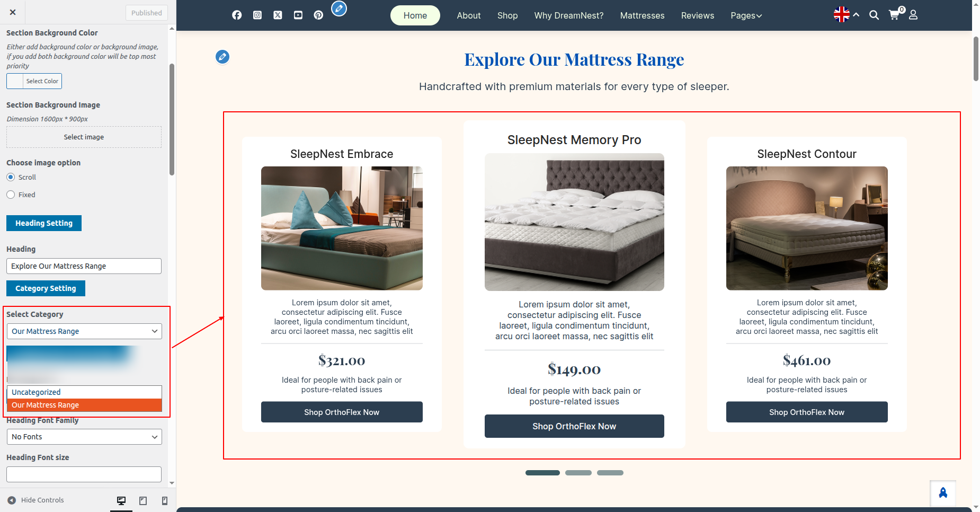Click the header search magnifier icon
980x512 pixels.
(874, 15)
